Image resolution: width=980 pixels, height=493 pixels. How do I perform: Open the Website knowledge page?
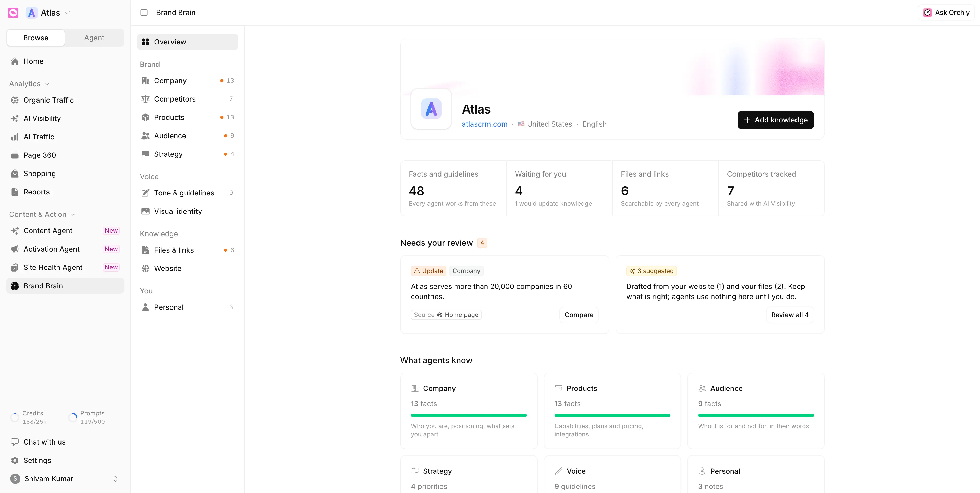(188, 268)
